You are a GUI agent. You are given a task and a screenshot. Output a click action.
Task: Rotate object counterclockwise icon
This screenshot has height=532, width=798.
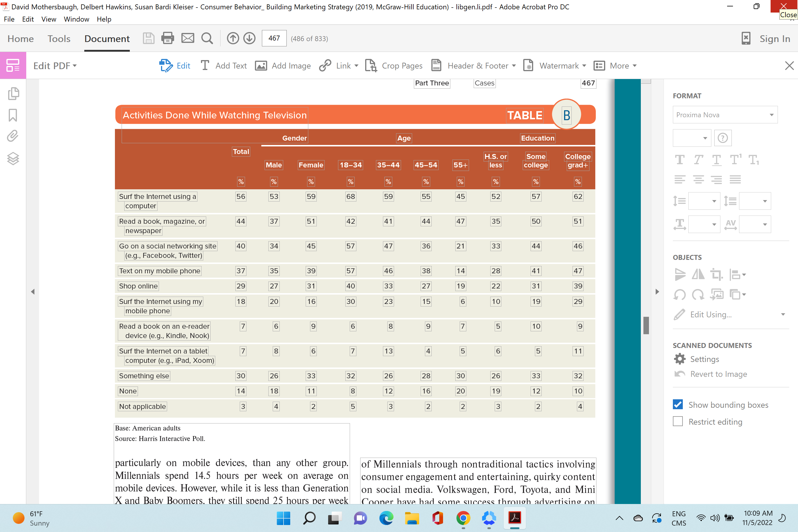(680, 295)
